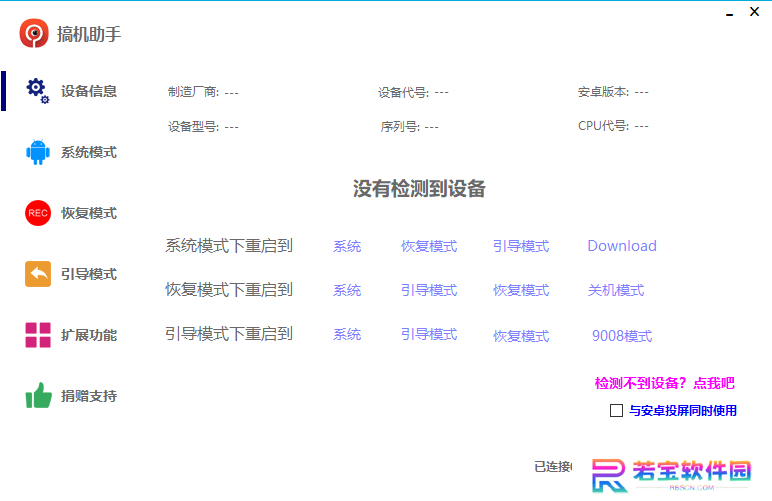772x501 pixels.
Task: Reboot to 系统 from the 引导模式下重启到 row
Action: pyautogui.click(x=347, y=335)
